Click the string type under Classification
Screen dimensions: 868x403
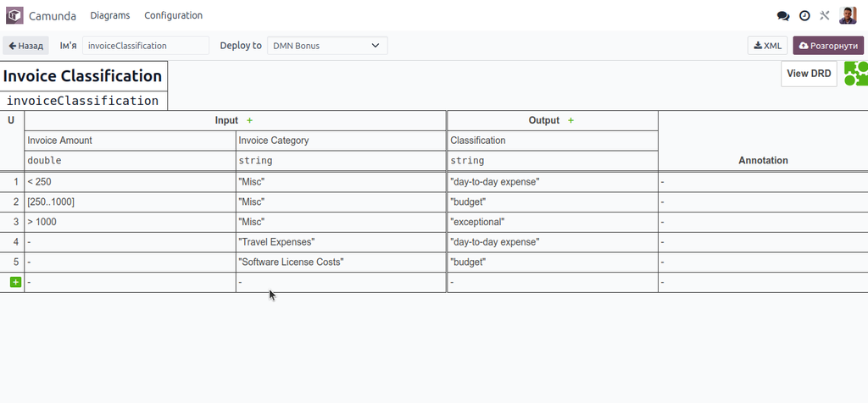553,160
